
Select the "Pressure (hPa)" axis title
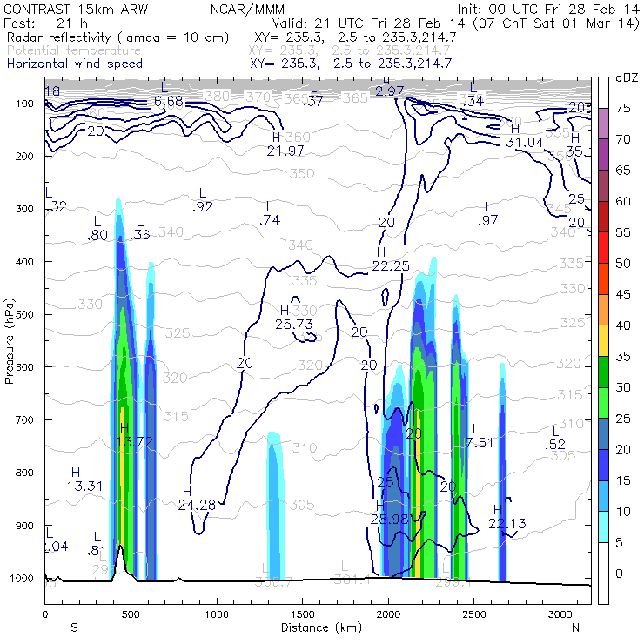9,341
